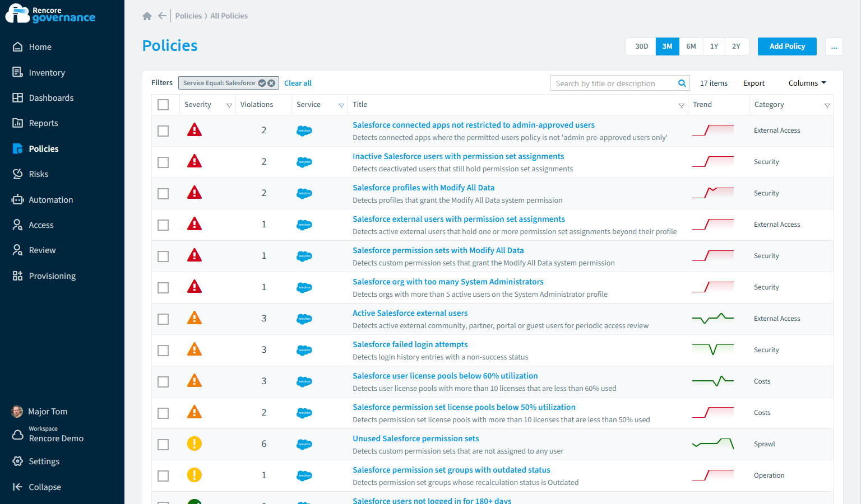Sort by the Violations column header
Viewport: 861px width, 504px height.
[x=257, y=105]
